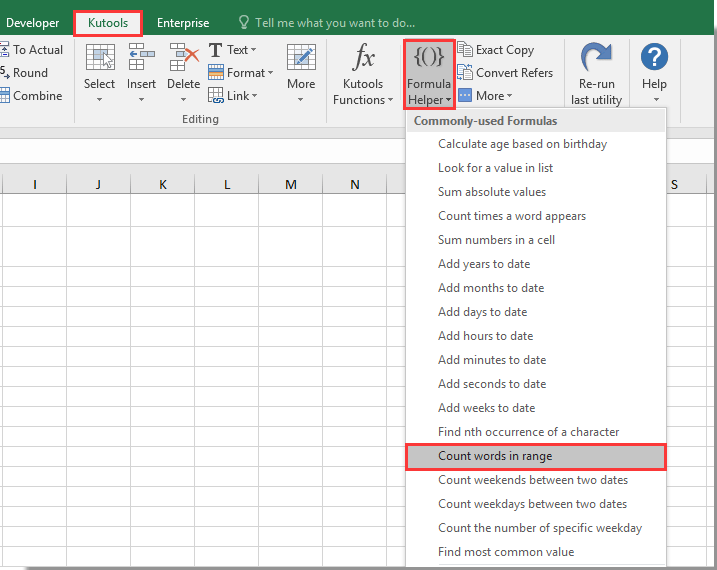Select column I header
The width and height of the screenshot is (717, 570).
pyautogui.click(x=35, y=185)
